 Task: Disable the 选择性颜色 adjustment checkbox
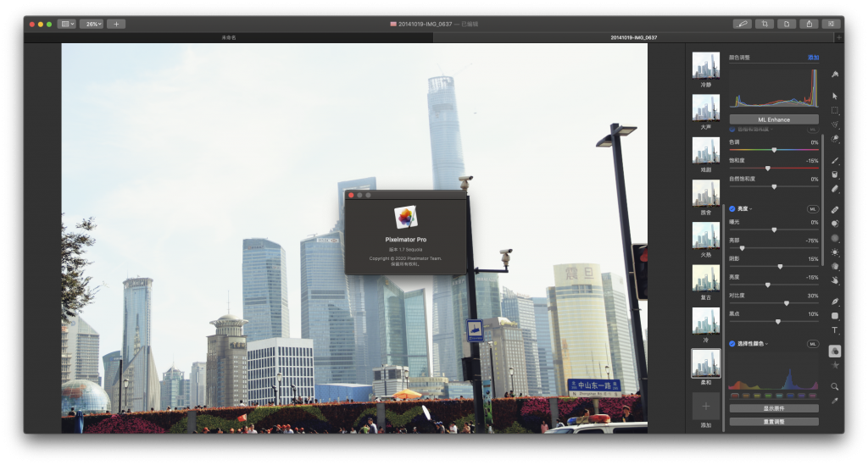point(732,343)
